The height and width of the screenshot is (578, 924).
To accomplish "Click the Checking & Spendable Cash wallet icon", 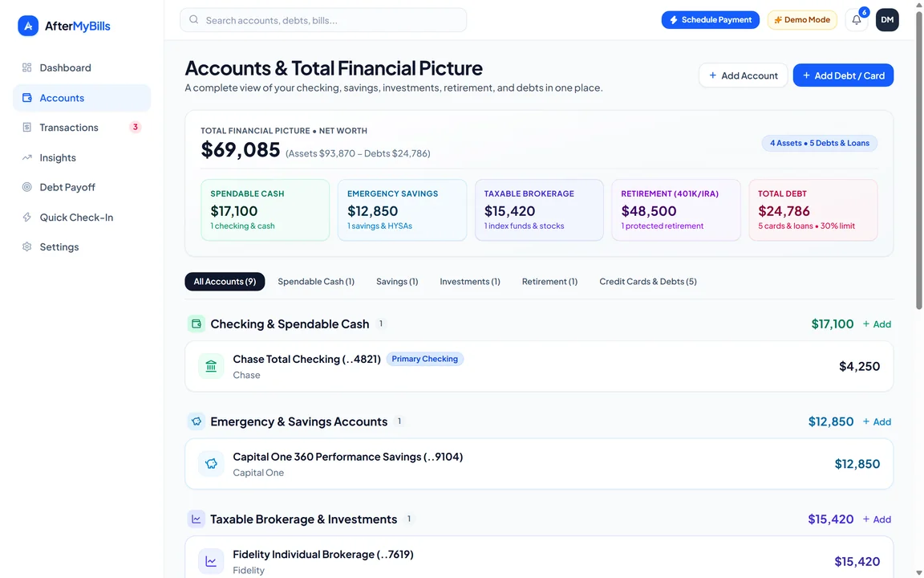I will [197, 324].
